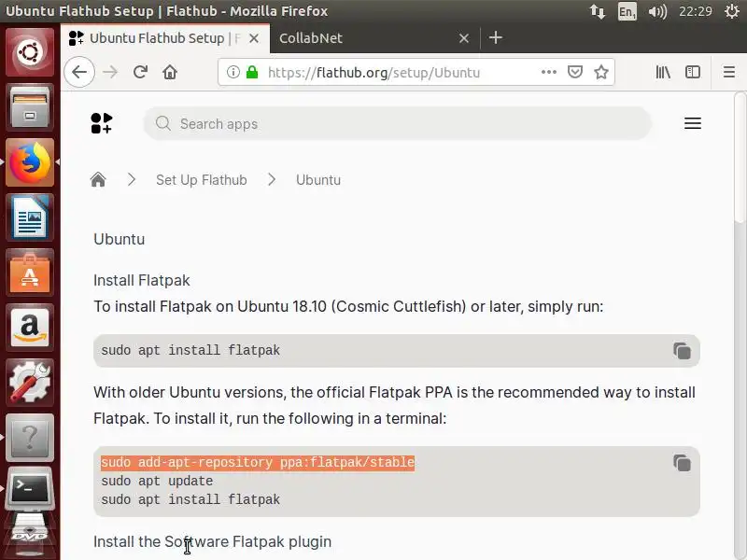Close the CollabNet tab
The width and height of the screenshot is (747, 560).
pyautogui.click(x=464, y=38)
